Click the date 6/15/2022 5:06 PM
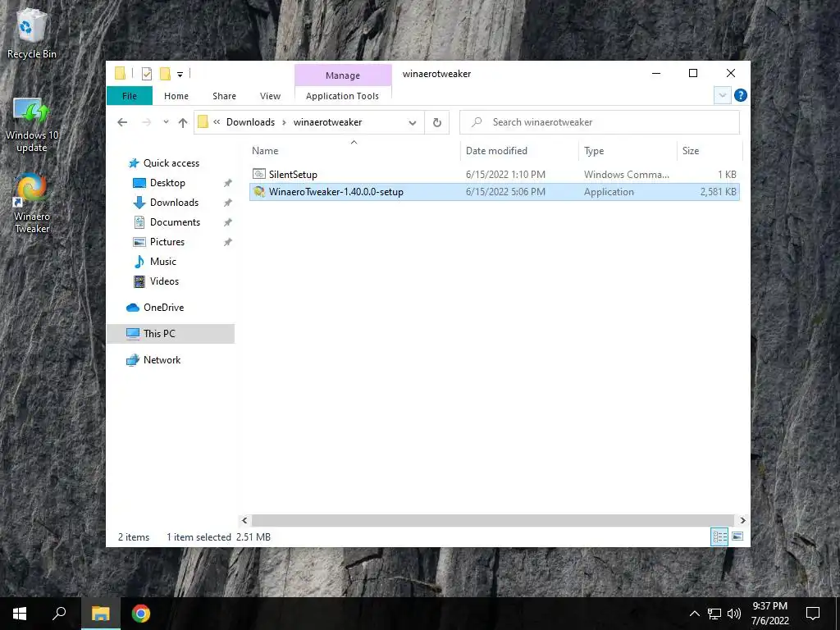The height and width of the screenshot is (630, 840). pos(505,192)
